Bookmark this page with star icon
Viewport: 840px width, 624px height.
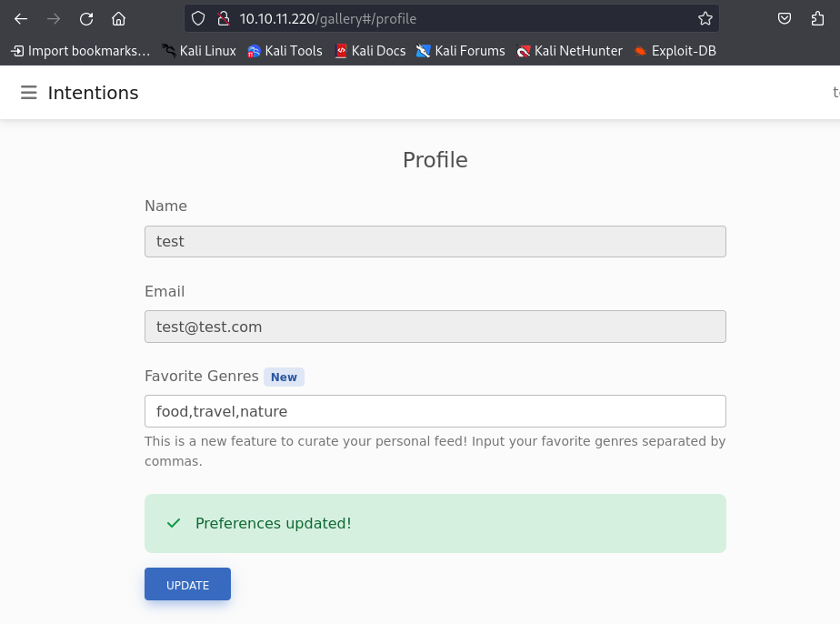(705, 18)
